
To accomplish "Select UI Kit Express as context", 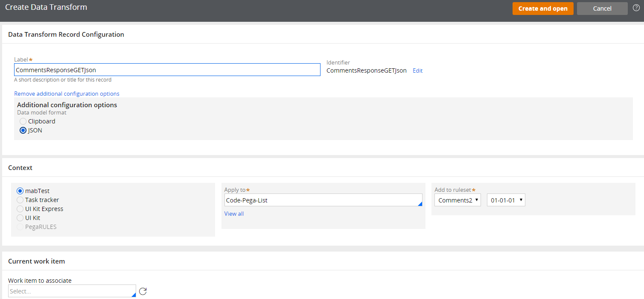I will [x=20, y=209].
